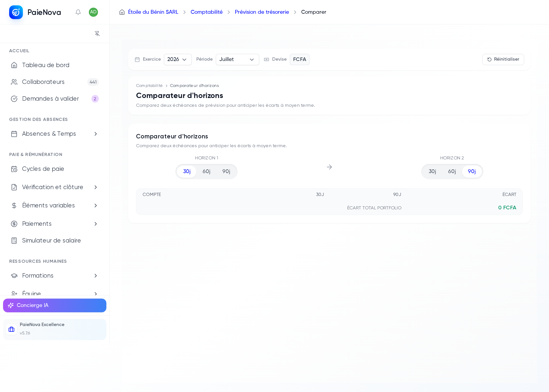Expand the Paiements chevron
Viewport: 549px width, 392px height.
coord(96,224)
